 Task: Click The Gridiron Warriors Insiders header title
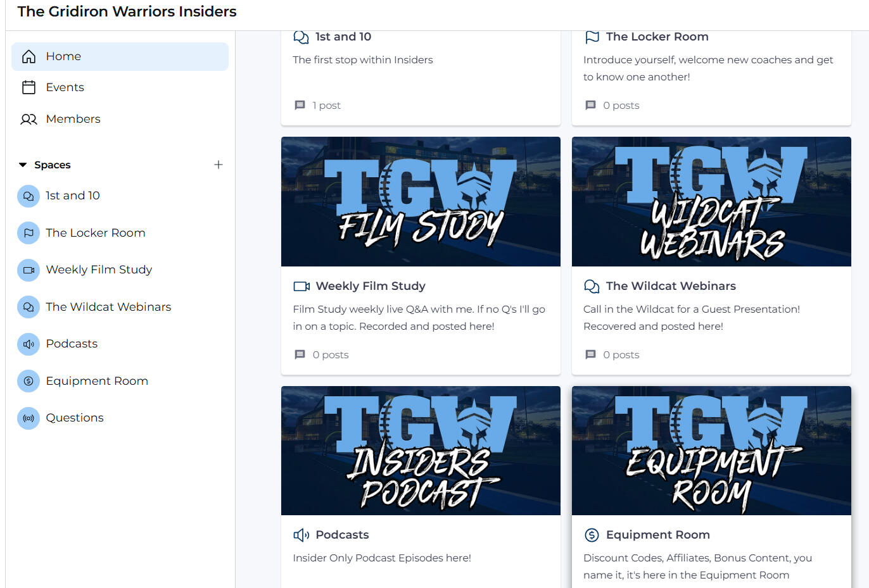(x=127, y=11)
